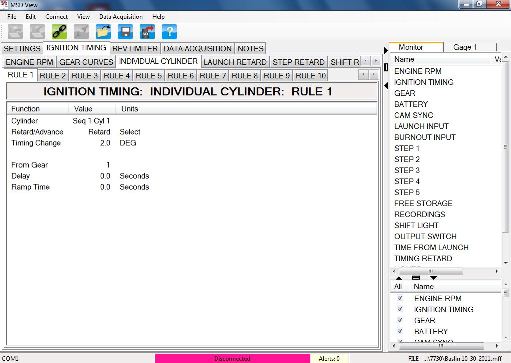Toggle the GEAR checkbox in monitor list
The image size is (511, 363).
tap(400, 320)
